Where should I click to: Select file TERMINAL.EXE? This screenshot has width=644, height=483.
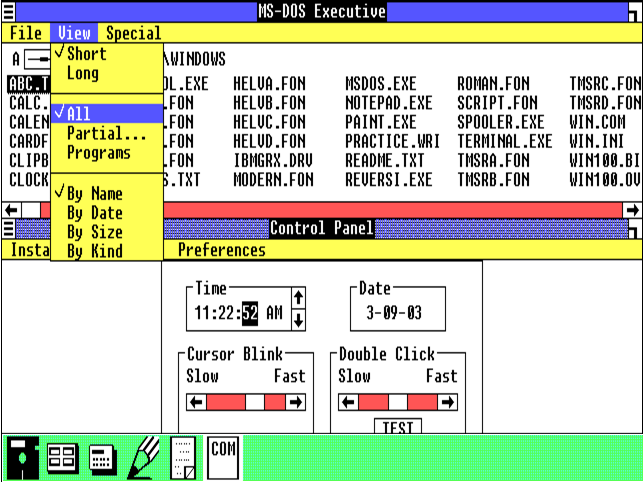(x=505, y=141)
